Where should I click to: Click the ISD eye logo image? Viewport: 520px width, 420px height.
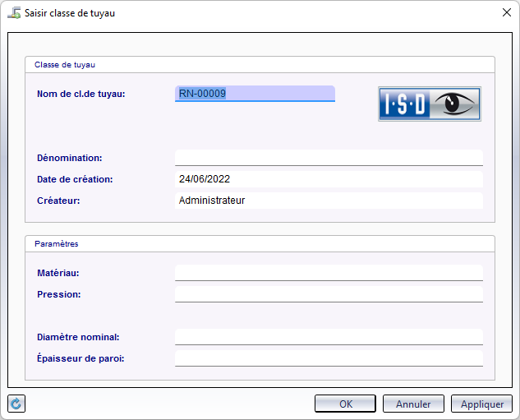(430, 104)
